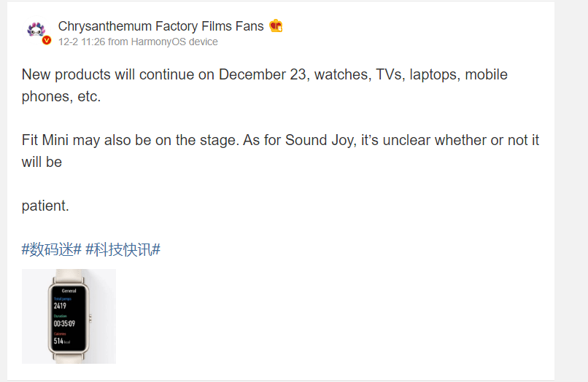588x382 pixels.
Task: Click the word 'patient.' in post
Action: tap(45, 206)
